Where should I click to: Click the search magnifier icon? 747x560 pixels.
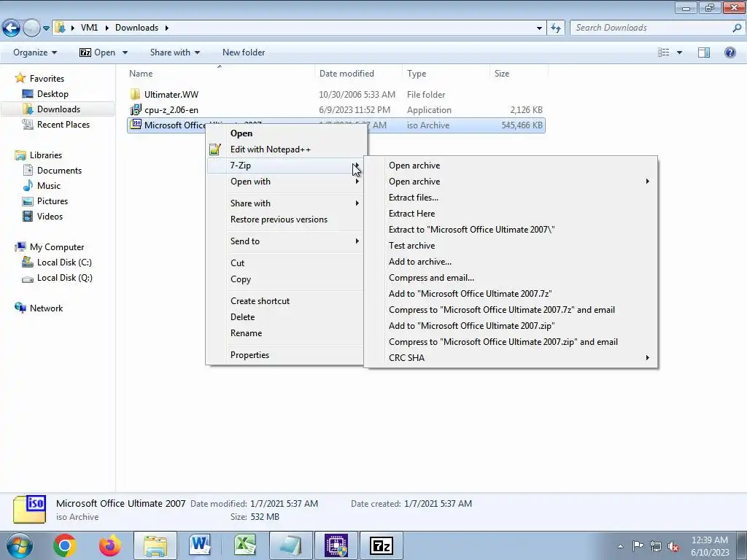click(737, 28)
